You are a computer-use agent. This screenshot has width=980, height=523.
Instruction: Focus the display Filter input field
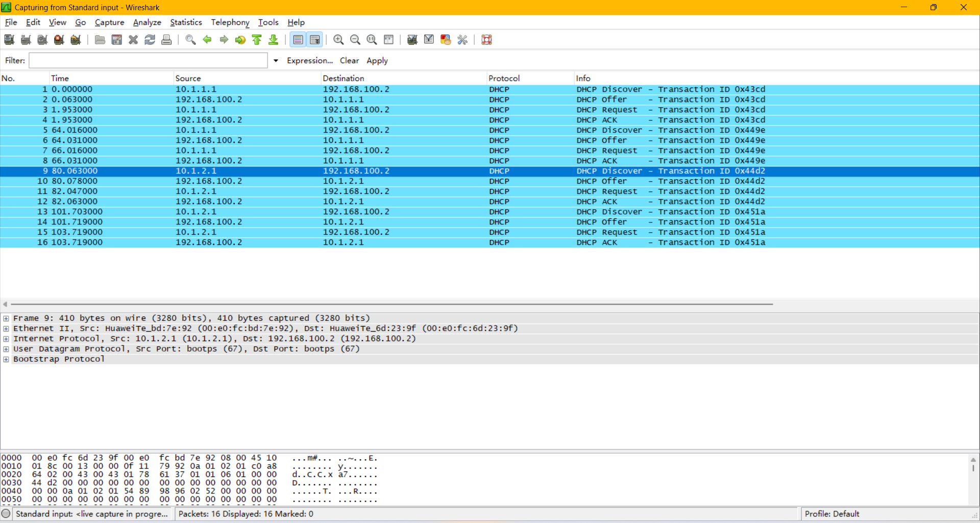coord(148,61)
